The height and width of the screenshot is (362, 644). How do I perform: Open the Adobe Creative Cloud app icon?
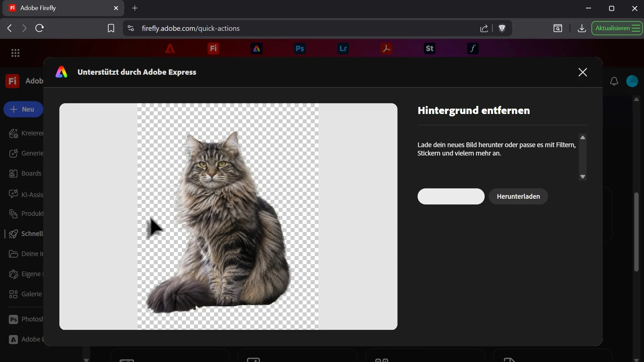[170, 49]
